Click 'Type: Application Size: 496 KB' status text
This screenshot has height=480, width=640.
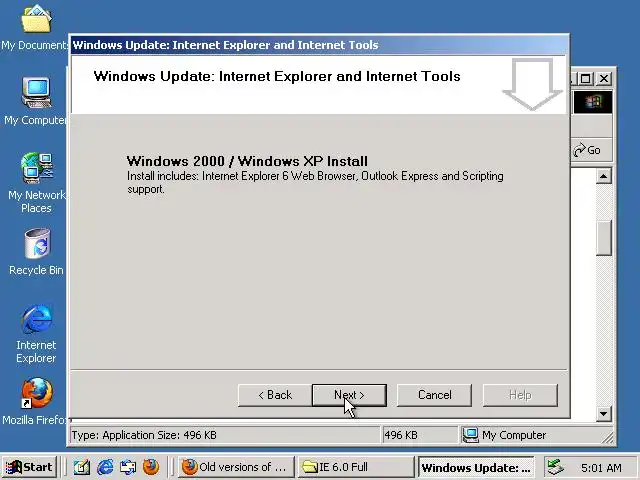144,435
